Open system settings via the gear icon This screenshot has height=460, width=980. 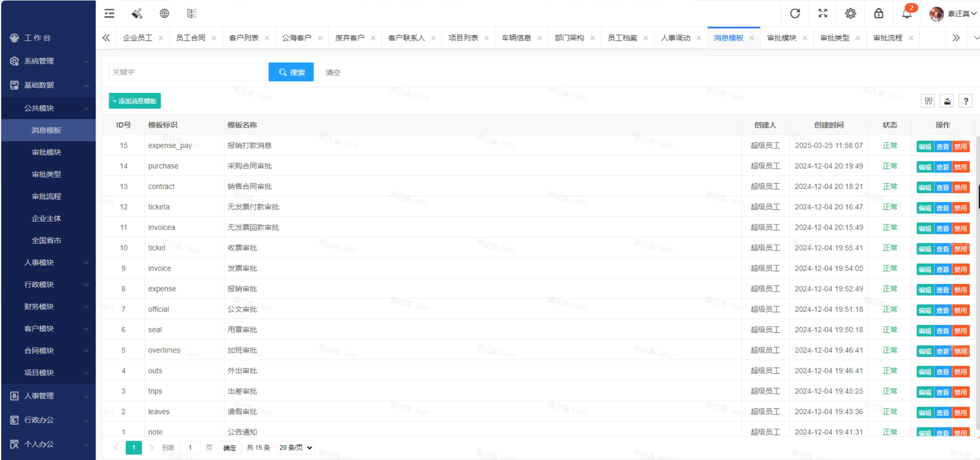click(851, 13)
